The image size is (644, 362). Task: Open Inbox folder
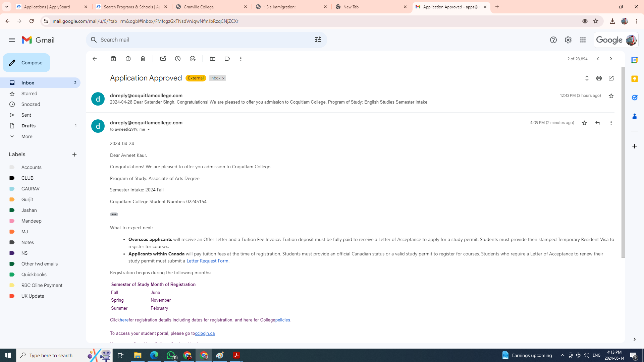40,83
